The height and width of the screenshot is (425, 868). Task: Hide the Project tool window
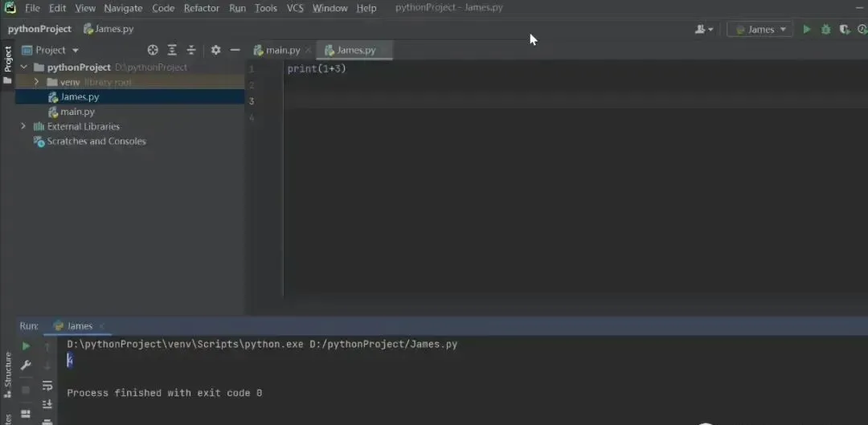235,50
